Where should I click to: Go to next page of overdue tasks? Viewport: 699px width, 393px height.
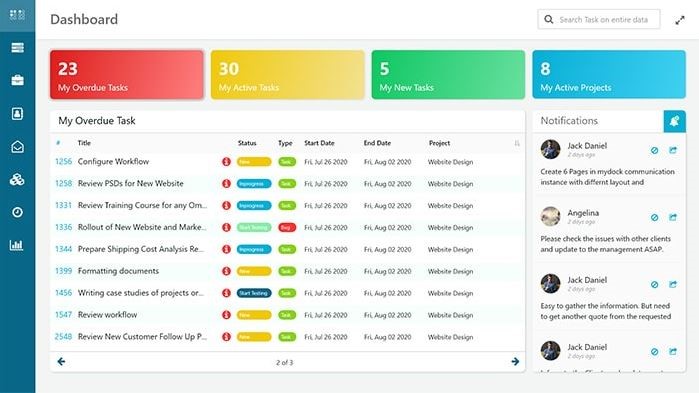click(515, 361)
